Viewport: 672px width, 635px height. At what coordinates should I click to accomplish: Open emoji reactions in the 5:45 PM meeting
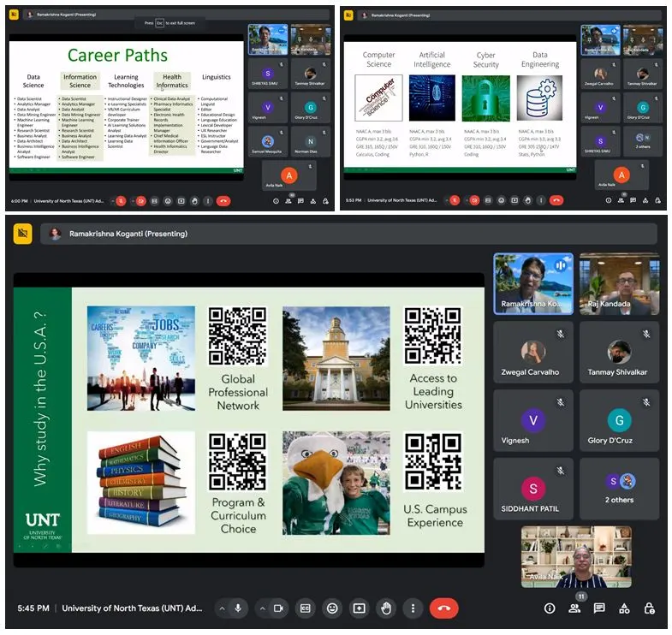pyautogui.click(x=332, y=608)
